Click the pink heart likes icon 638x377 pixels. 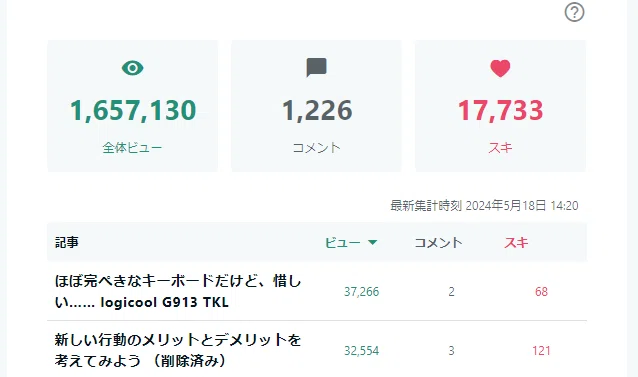[500, 68]
